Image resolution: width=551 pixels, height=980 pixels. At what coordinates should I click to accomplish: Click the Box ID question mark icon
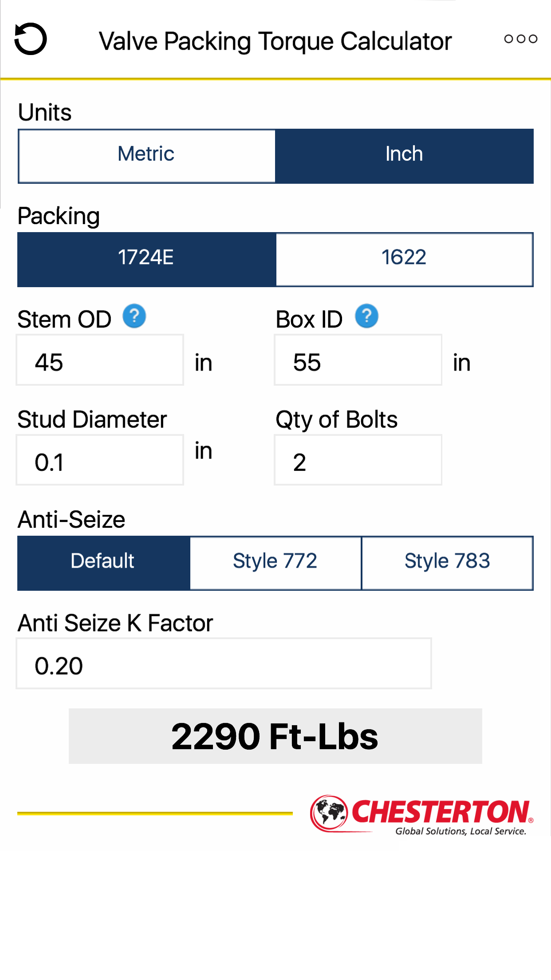pos(367,316)
